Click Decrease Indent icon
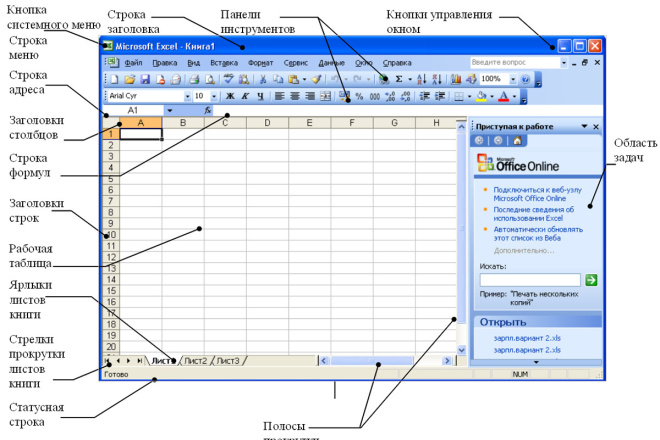Screen dimensions: 660x440 (424, 96)
